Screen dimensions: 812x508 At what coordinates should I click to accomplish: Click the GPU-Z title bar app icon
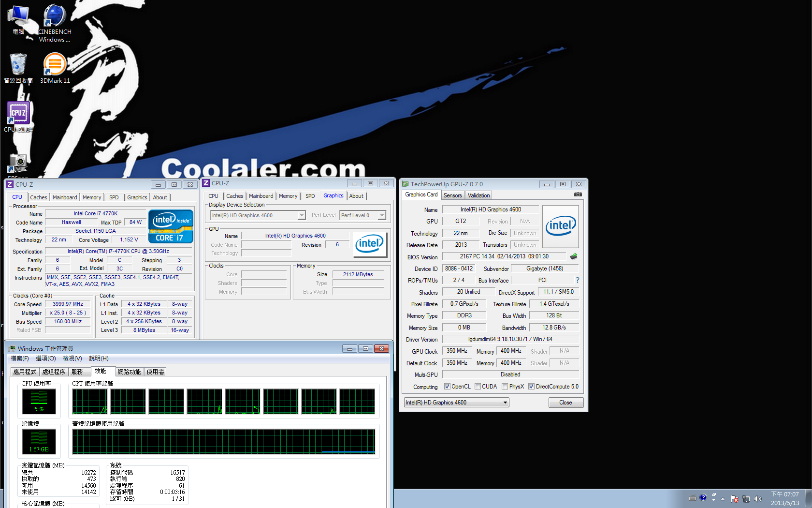coord(405,184)
